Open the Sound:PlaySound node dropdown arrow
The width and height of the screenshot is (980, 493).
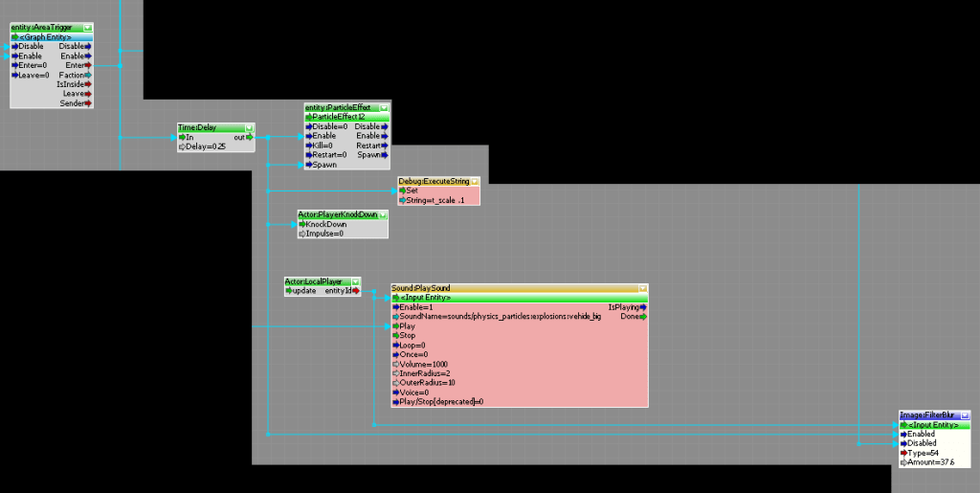pyautogui.click(x=641, y=288)
